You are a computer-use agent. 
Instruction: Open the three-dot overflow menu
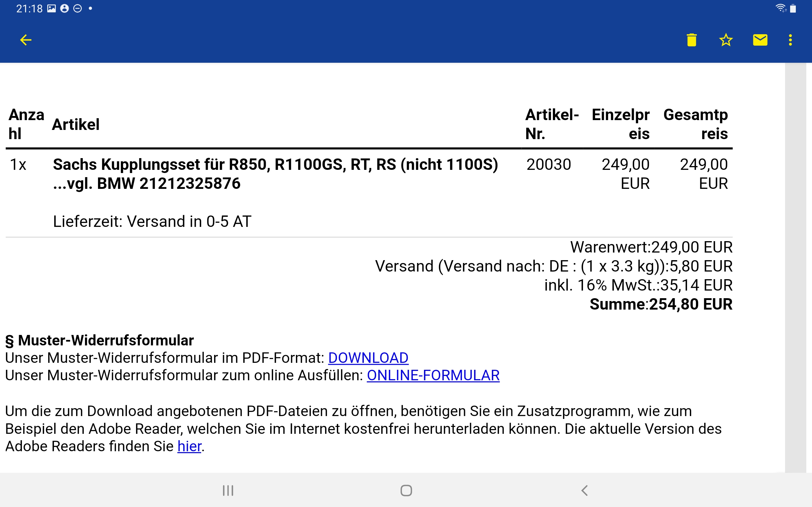click(x=790, y=40)
